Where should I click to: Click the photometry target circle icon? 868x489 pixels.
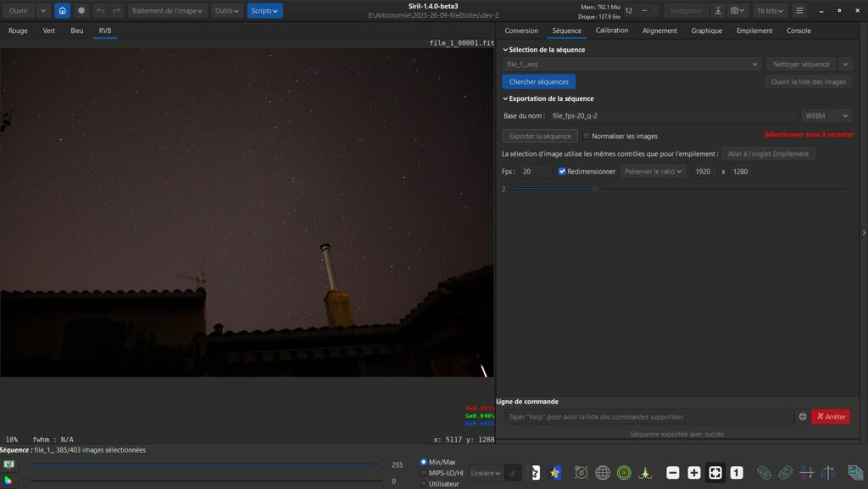point(624,473)
